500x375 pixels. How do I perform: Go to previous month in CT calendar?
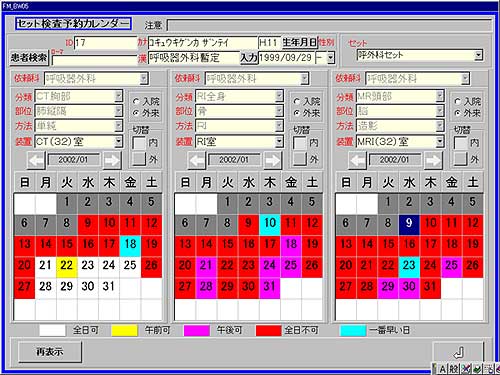pyautogui.click(x=36, y=160)
